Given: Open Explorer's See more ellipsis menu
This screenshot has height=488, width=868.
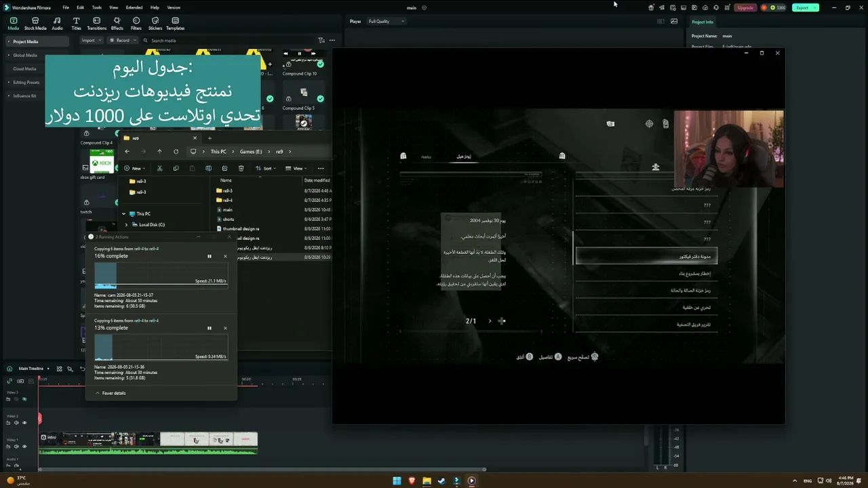Looking at the screenshot, I should pyautogui.click(x=321, y=168).
